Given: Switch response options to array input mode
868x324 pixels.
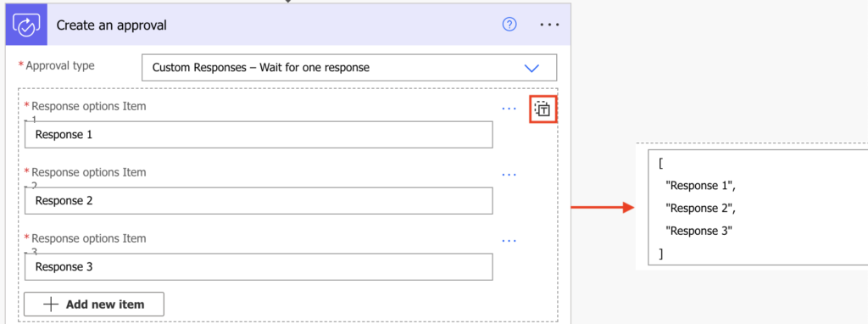Looking at the screenshot, I should pyautogui.click(x=543, y=109).
